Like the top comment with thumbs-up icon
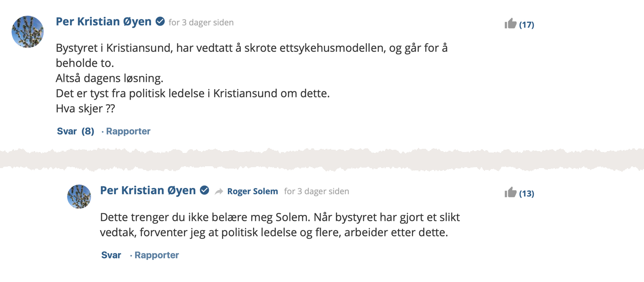 (510, 24)
